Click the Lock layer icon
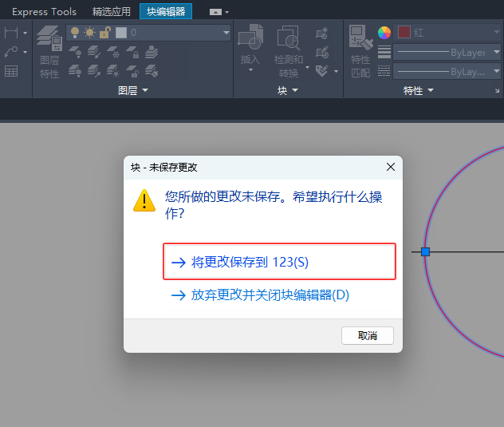Viewport: 504px width, 427px height. coord(132,52)
